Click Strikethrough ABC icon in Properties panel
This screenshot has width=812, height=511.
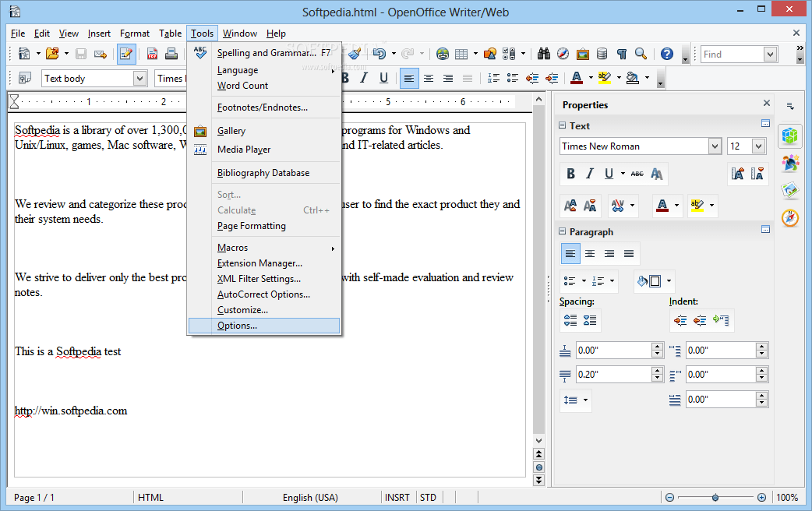637,174
